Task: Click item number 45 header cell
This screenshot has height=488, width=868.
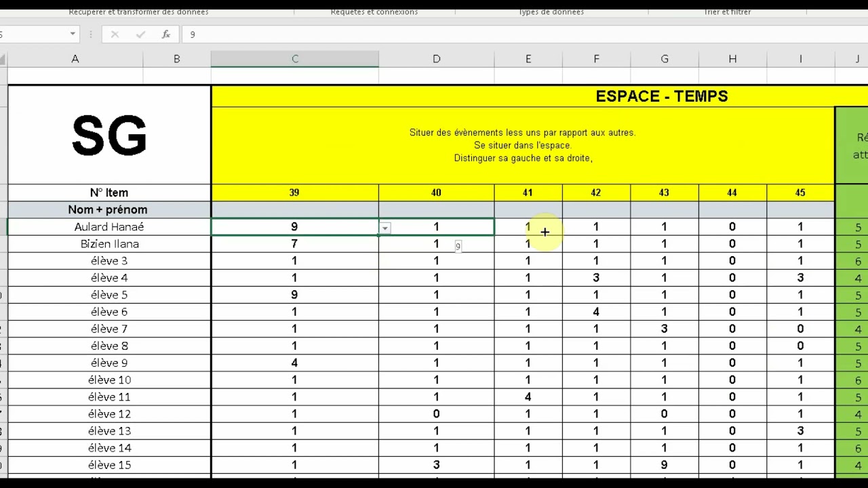Action: pyautogui.click(x=801, y=192)
